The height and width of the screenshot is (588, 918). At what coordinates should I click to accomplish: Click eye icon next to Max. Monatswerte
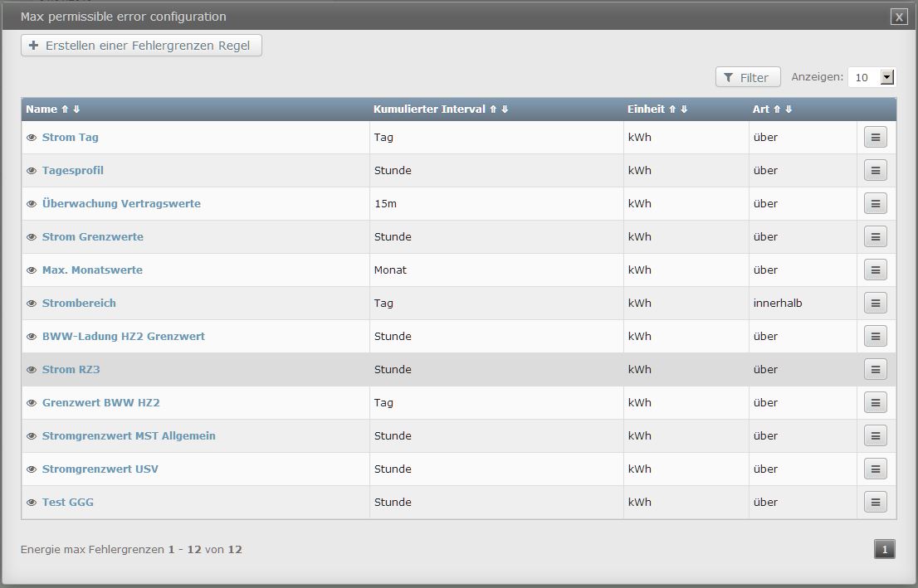point(32,270)
